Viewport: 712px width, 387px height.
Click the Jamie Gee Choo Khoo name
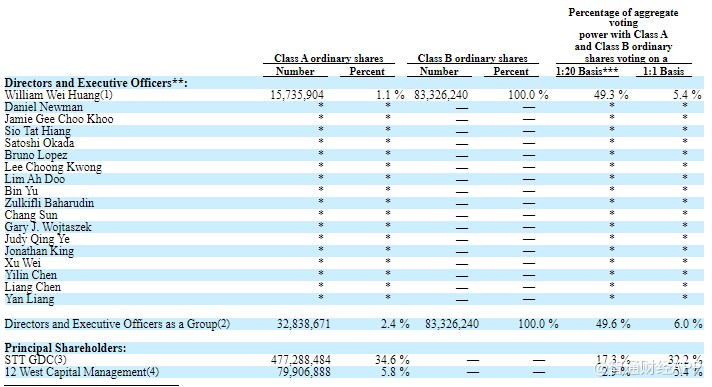(59, 119)
